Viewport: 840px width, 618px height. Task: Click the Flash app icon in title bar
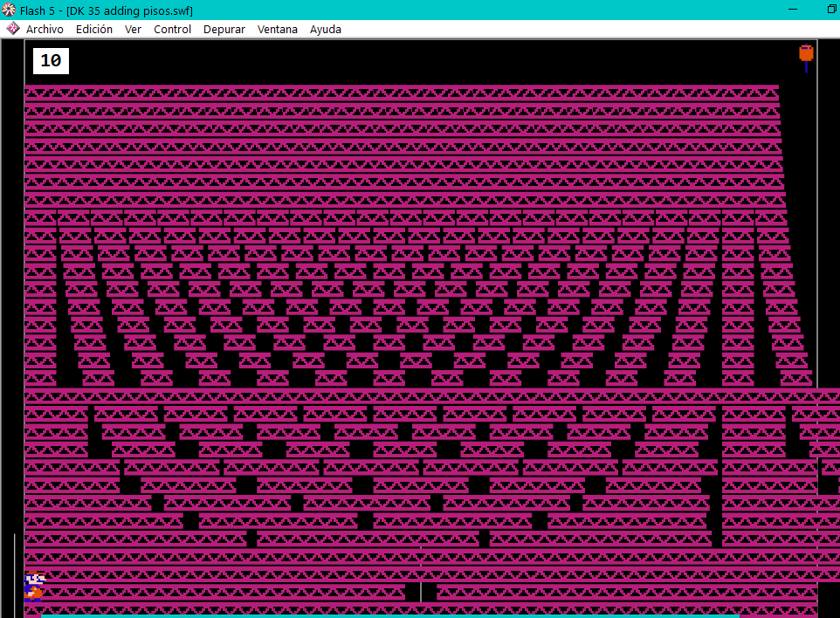pyautogui.click(x=9, y=10)
